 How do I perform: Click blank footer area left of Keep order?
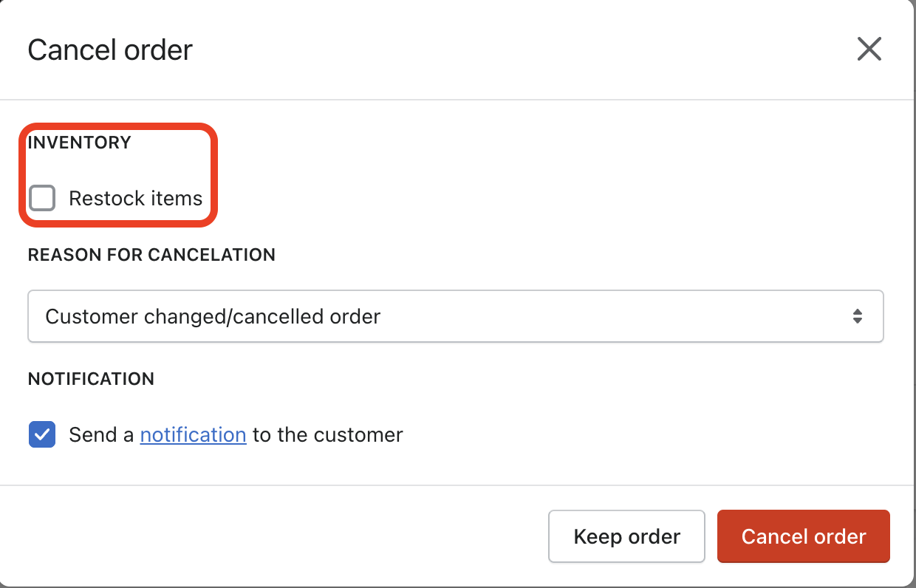tap(281, 536)
